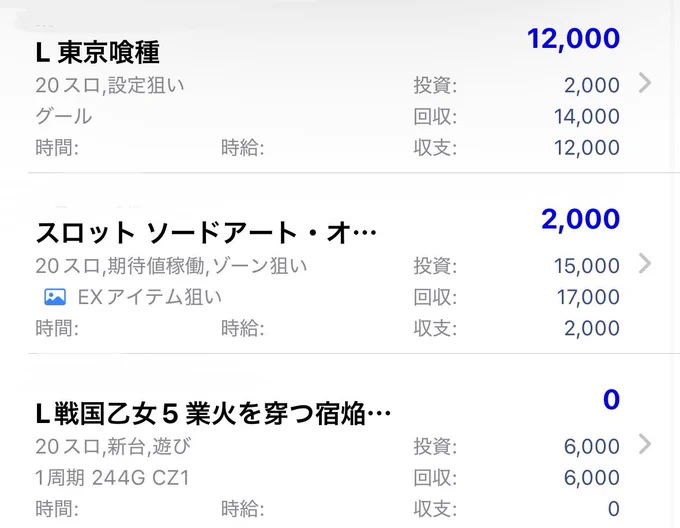Tap the 20スロ,期待値稼働,ゾーン狙い tag line
Screen dimensions: 680x528
point(171,266)
